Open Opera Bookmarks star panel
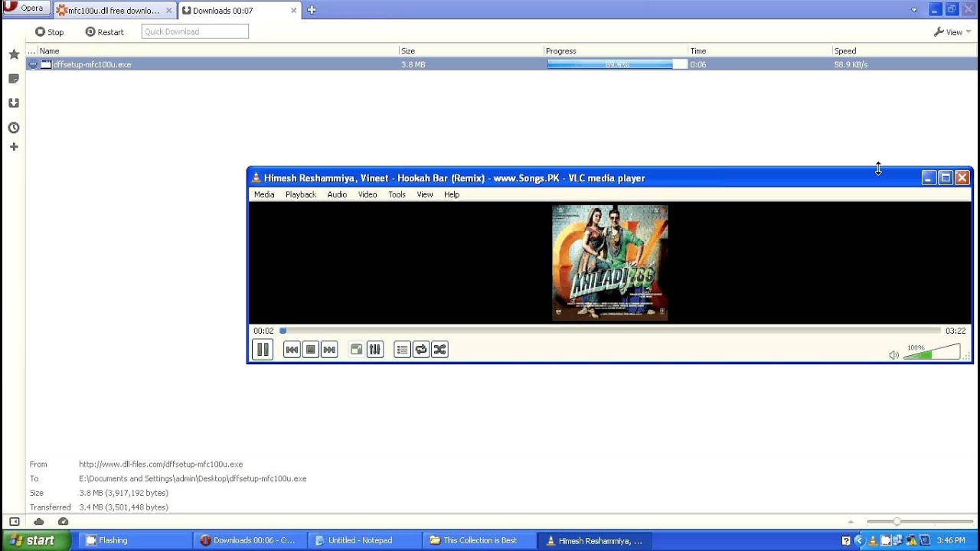 [x=14, y=54]
